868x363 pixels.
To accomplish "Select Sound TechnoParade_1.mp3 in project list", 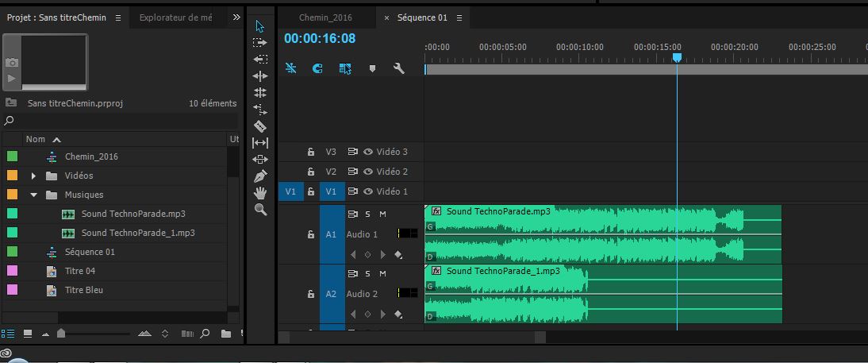I will [138, 233].
